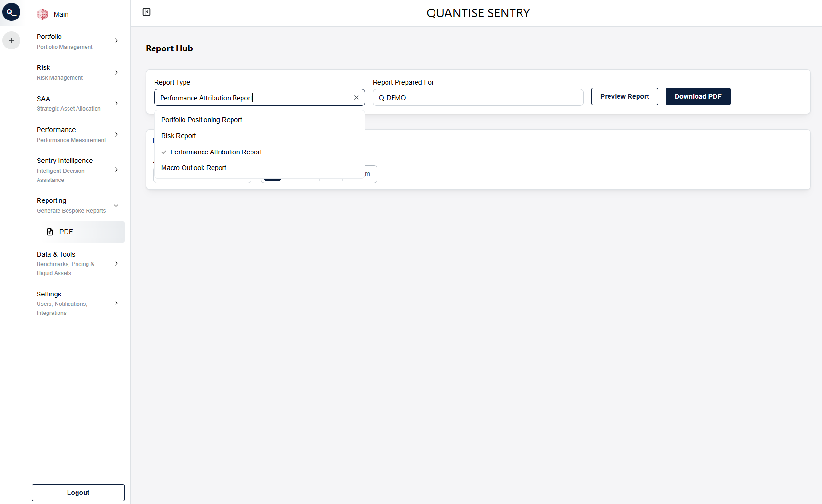The height and width of the screenshot is (504, 822).
Task: Expand the Risk Management section
Action: pos(116,72)
